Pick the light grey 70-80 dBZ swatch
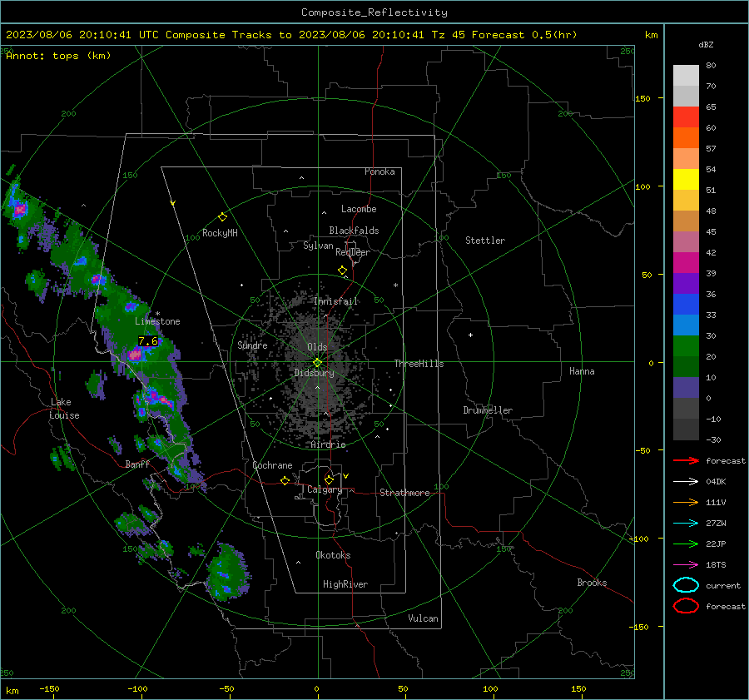The height and width of the screenshot is (700, 749). pyautogui.click(x=686, y=75)
